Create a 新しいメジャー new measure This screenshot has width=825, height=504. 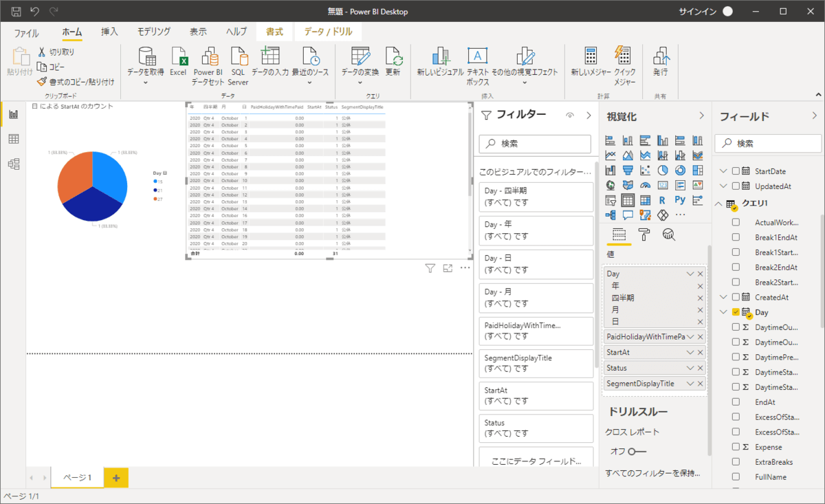click(591, 63)
